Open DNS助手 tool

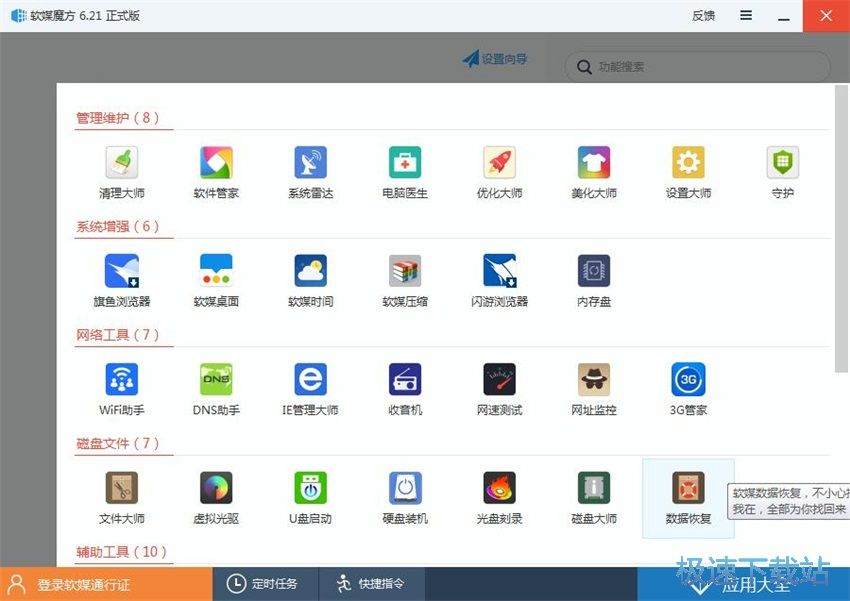click(x=216, y=389)
